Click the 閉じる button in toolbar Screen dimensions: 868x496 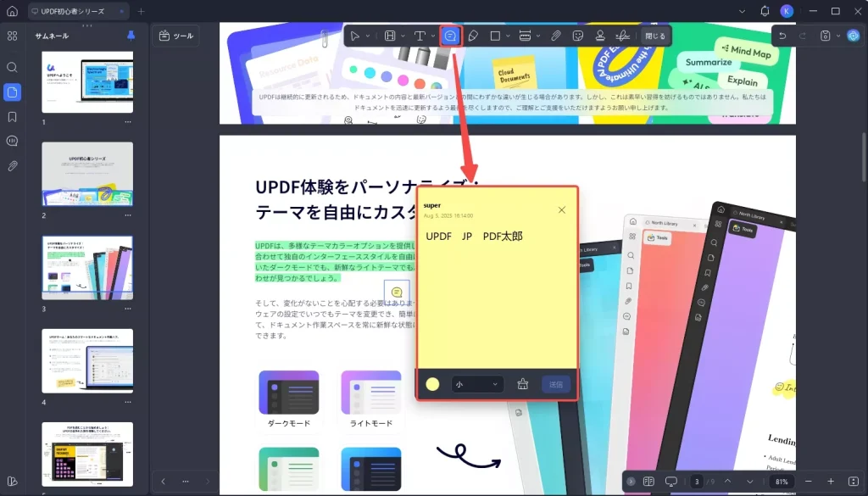click(654, 36)
